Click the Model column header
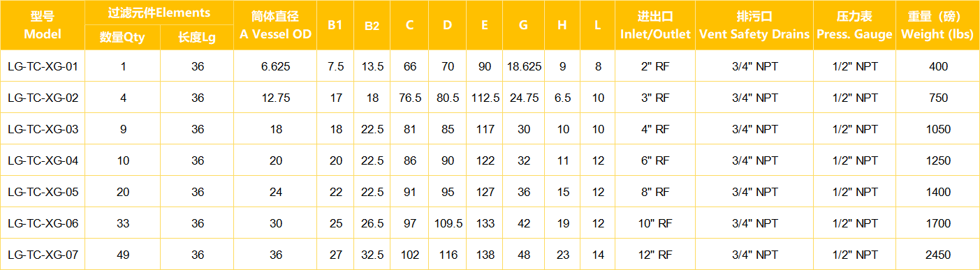The image size is (980, 270). 43,25
